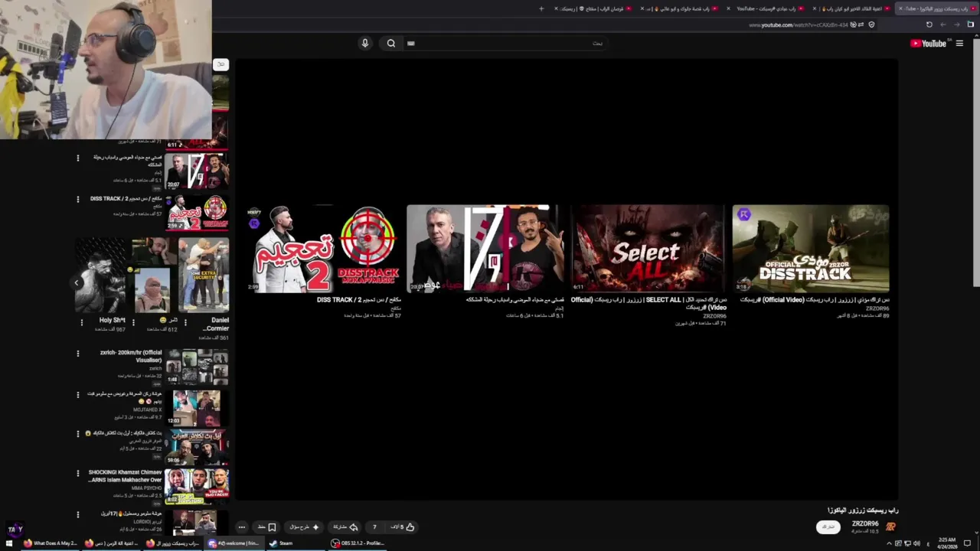Open options for 'DISS TRACK / دس تحجيم' sidebar video

(77, 199)
